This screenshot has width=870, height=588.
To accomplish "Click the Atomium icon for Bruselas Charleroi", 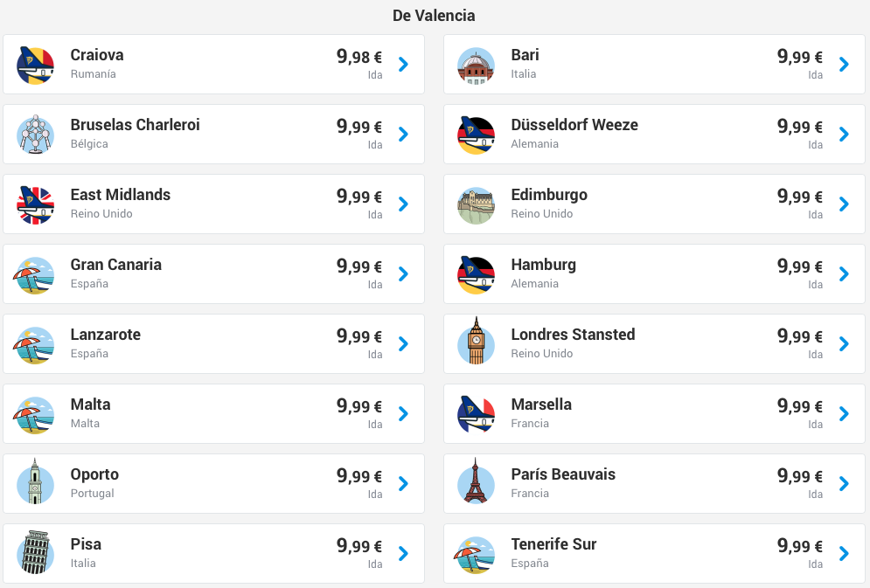I will (x=35, y=135).
